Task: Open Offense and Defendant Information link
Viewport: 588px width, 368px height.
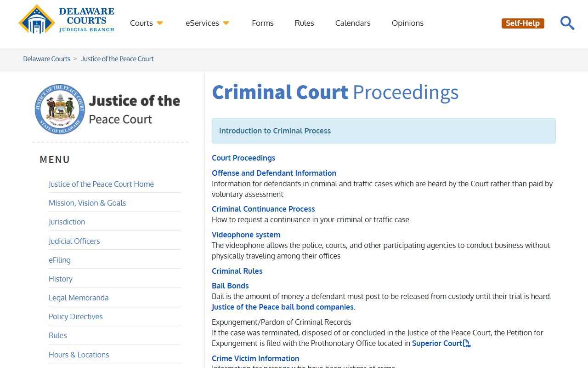Action: coord(274,173)
